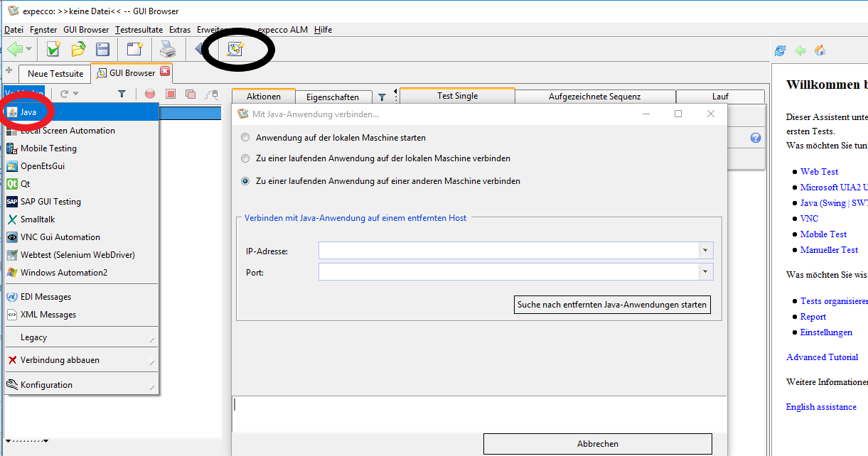Select connect to running app on local machine
868x456 pixels.
tap(246, 158)
